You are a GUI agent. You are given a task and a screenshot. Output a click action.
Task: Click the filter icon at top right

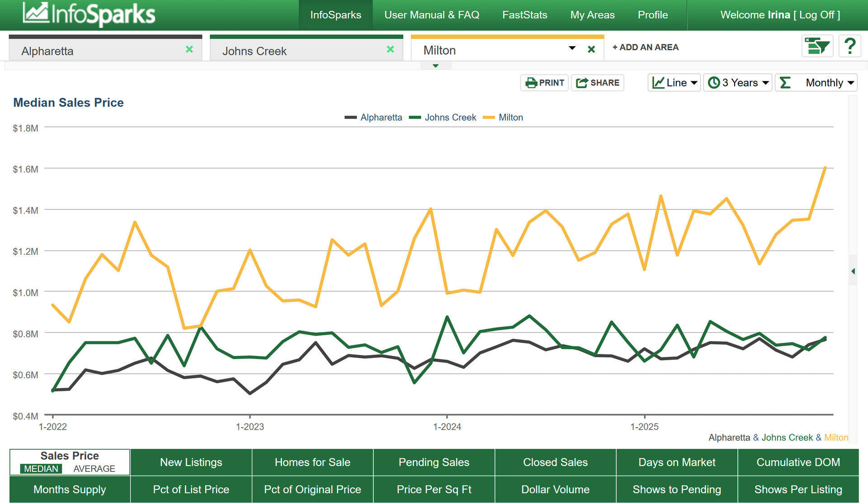point(817,46)
